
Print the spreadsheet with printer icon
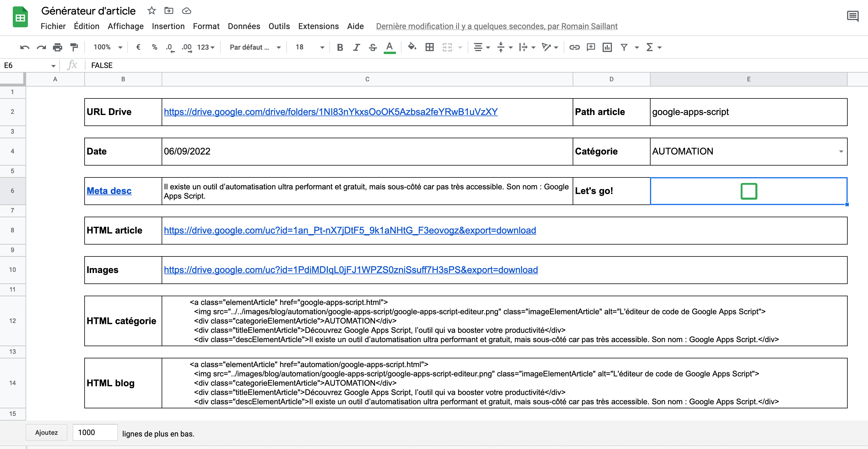(58, 47)
